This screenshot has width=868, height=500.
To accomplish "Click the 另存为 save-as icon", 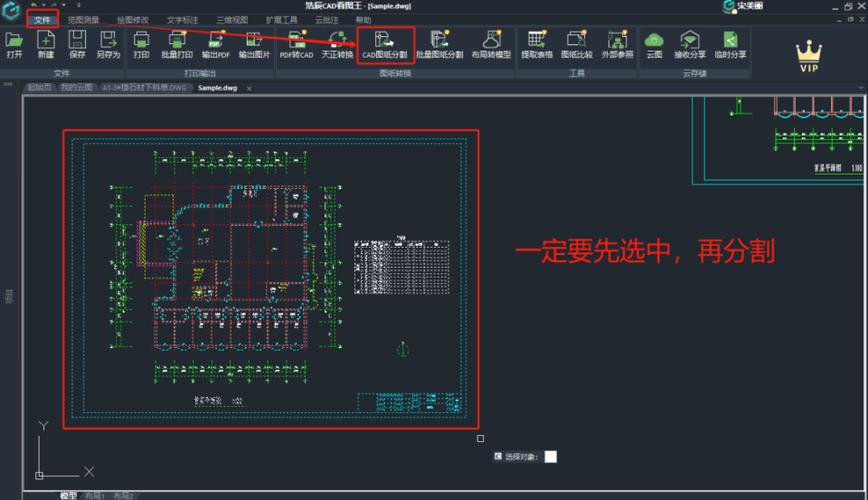I will (x=108, y=44).
